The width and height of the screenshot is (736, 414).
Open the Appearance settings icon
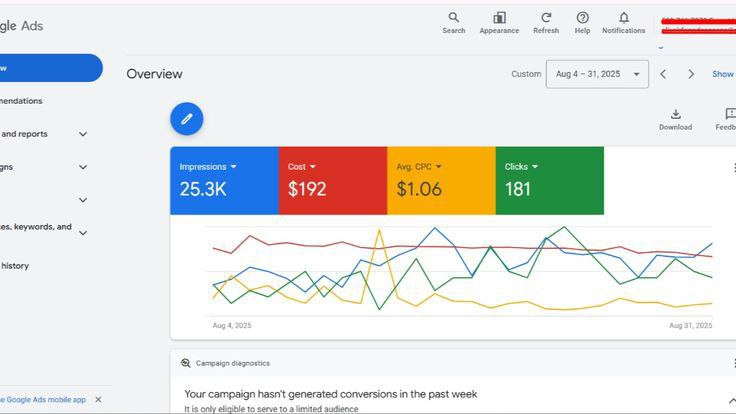coord(499,18)
